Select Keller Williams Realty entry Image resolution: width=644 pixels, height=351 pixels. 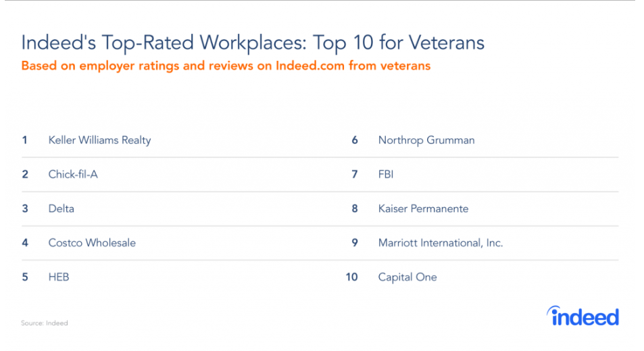(x=100, y=140)
